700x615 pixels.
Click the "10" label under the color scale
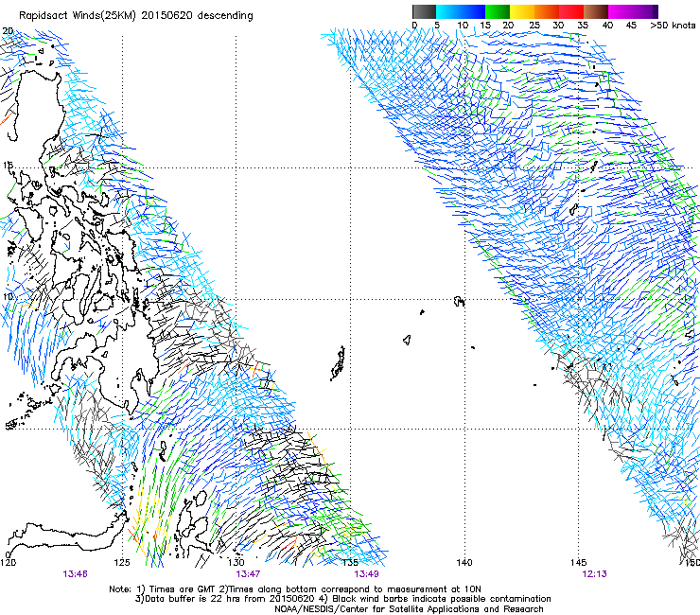coord(463,25)
